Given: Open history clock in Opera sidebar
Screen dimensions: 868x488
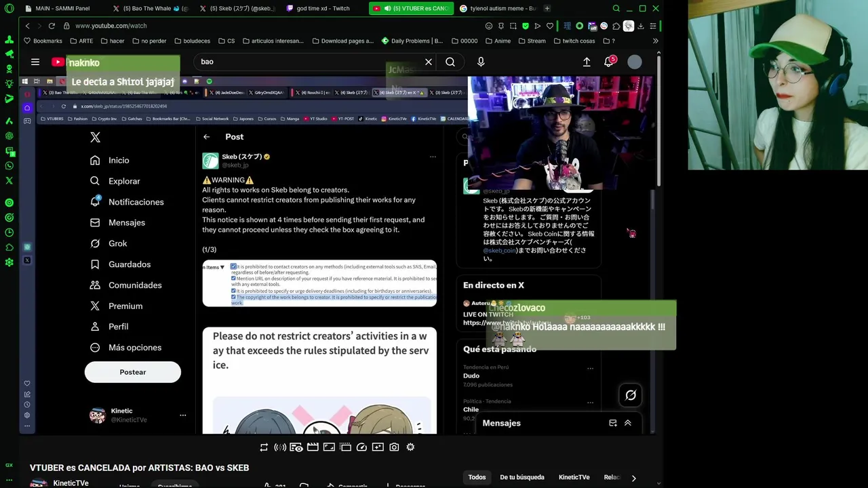Looking at the screenshot, I should click(x=9, y=232).
